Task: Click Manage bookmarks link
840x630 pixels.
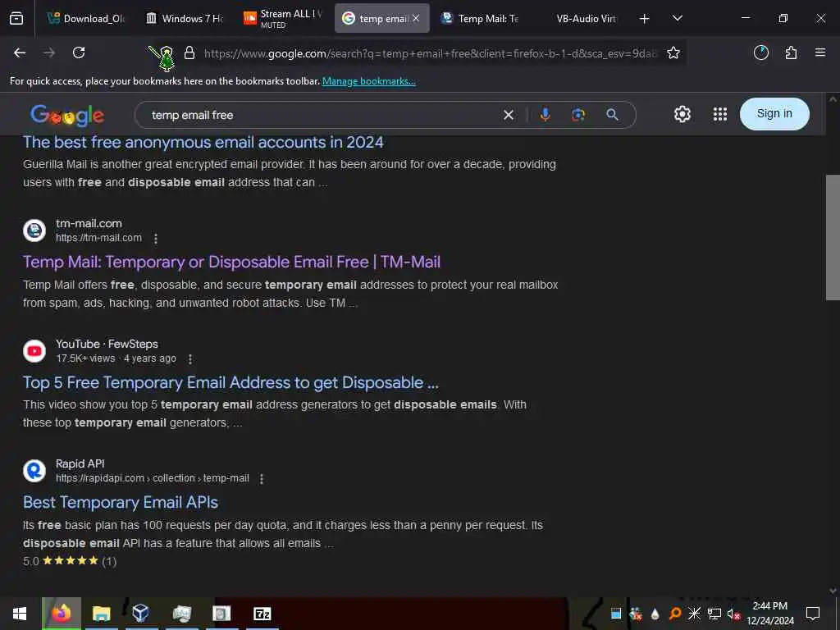Action: (x=368, y=81)
